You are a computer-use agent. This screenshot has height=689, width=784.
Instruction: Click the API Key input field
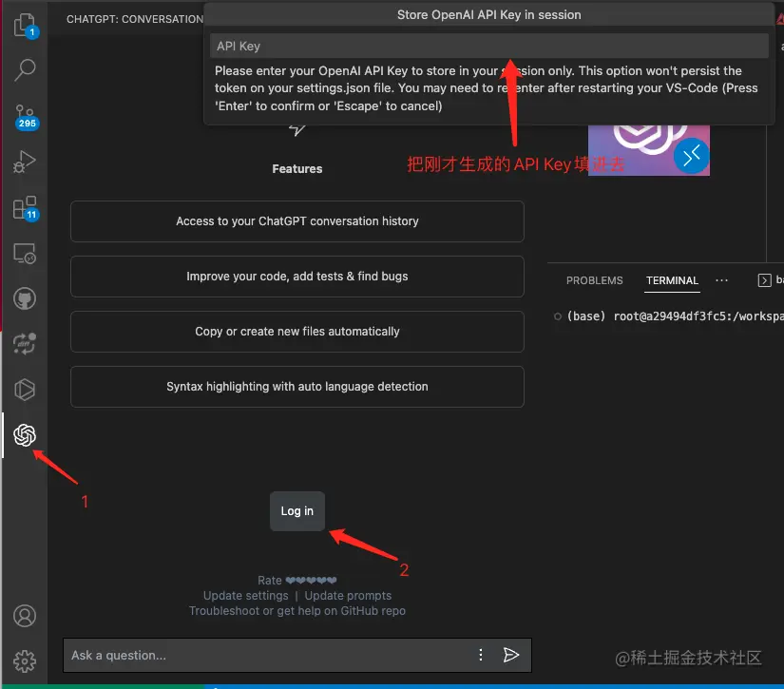tap(488, 46)
